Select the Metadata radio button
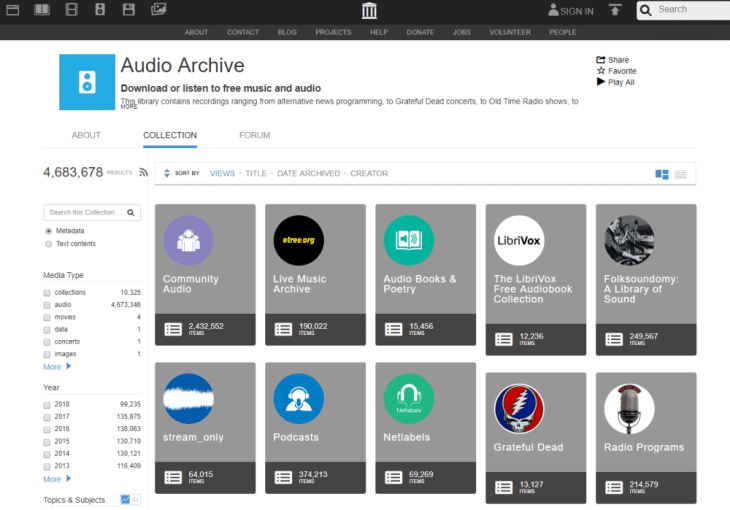 [x=48, y=231]
